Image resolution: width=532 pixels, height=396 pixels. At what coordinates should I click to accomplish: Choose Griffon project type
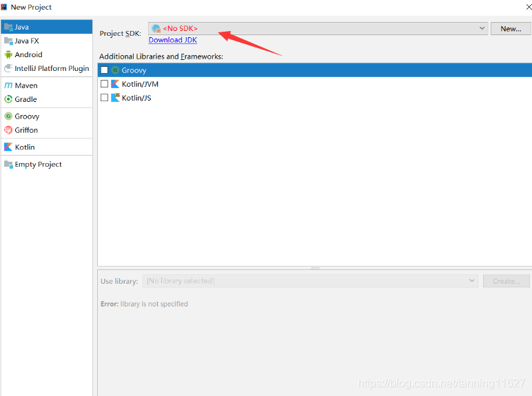click(46, 130)
